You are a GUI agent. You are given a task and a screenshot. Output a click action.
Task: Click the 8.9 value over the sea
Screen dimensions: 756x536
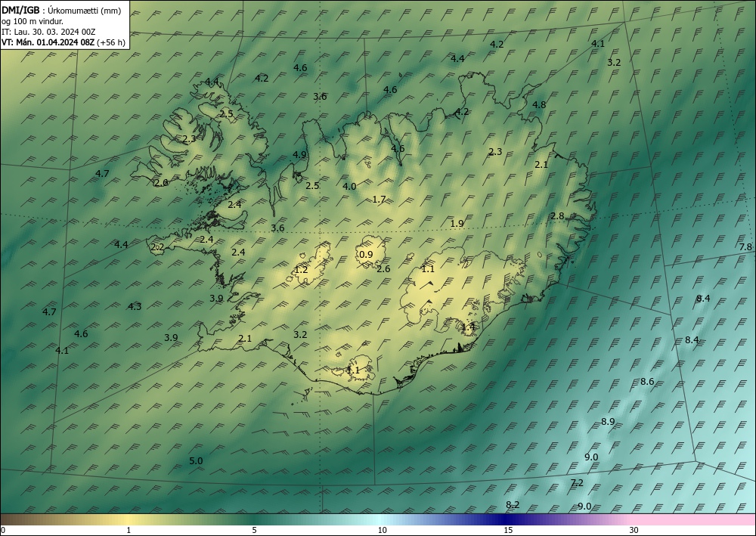pos(608,422)
